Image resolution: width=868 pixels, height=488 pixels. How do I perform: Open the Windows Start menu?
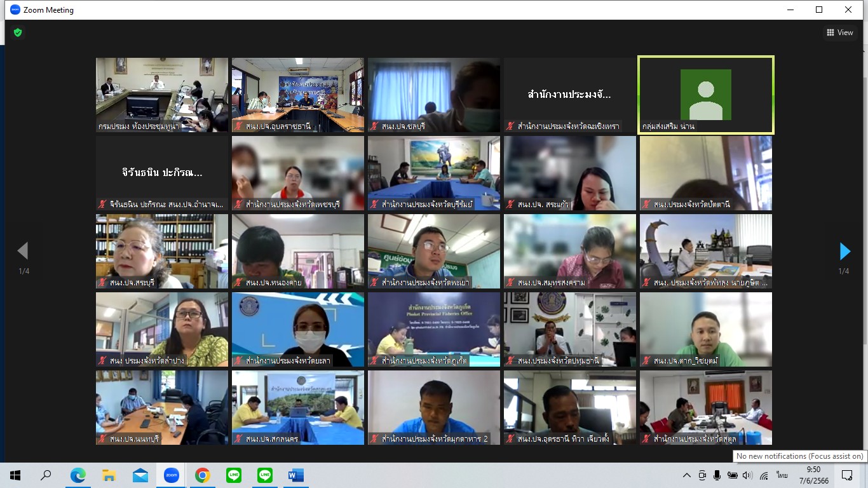15,475
